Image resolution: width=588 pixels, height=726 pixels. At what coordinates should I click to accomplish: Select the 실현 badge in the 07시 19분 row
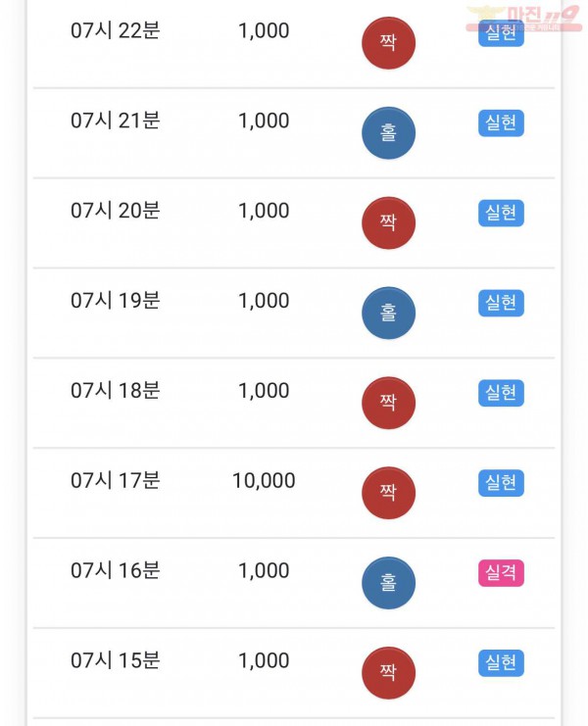click(501, 303)
